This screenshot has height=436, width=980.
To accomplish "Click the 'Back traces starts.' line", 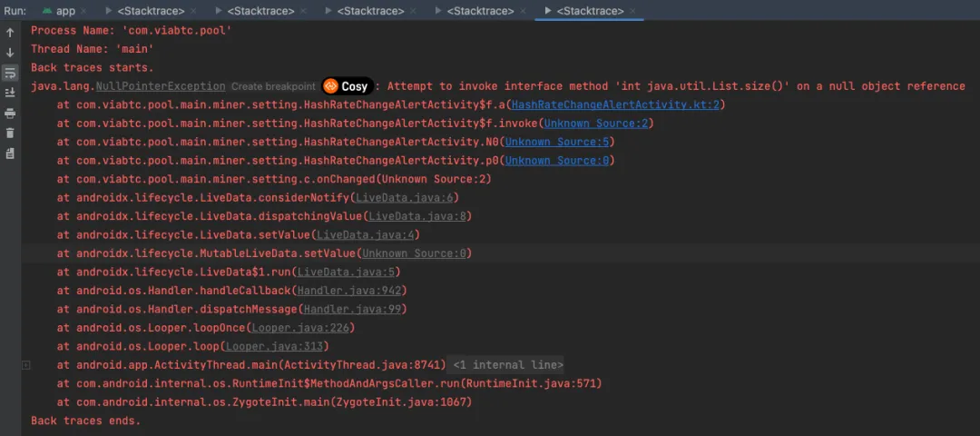I will [92, 67].
